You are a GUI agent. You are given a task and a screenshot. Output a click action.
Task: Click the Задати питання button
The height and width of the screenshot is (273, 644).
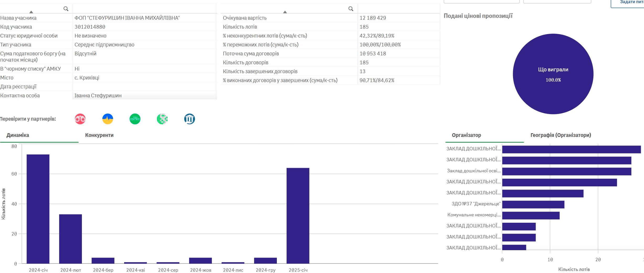(x=630, y=3)
